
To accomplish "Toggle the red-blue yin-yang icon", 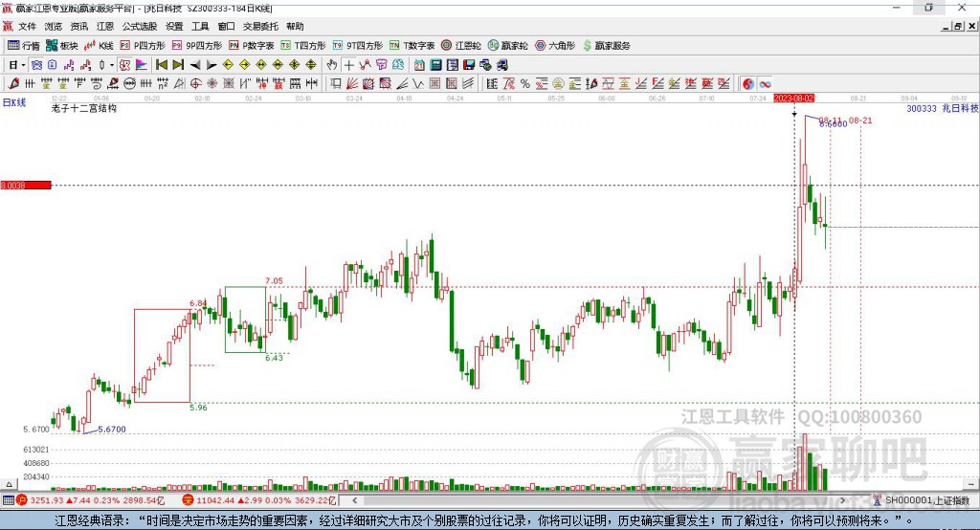I will pos(748,84).
